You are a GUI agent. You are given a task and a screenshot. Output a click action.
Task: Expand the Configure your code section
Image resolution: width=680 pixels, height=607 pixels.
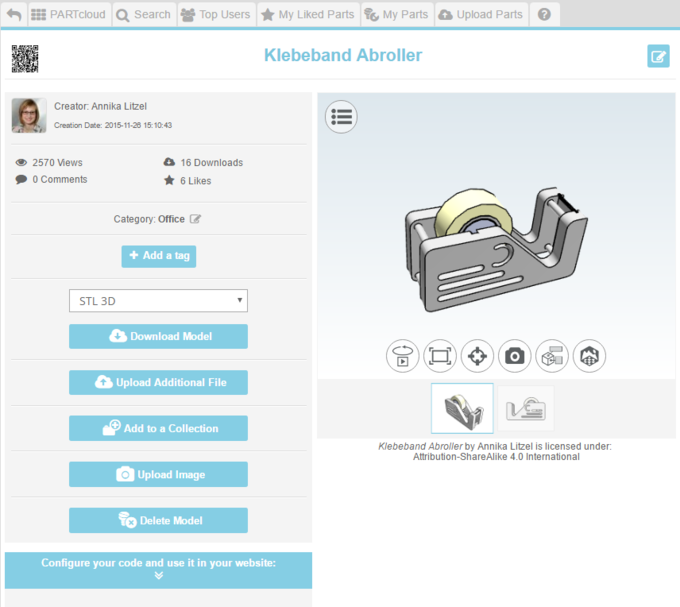point(158,569)
